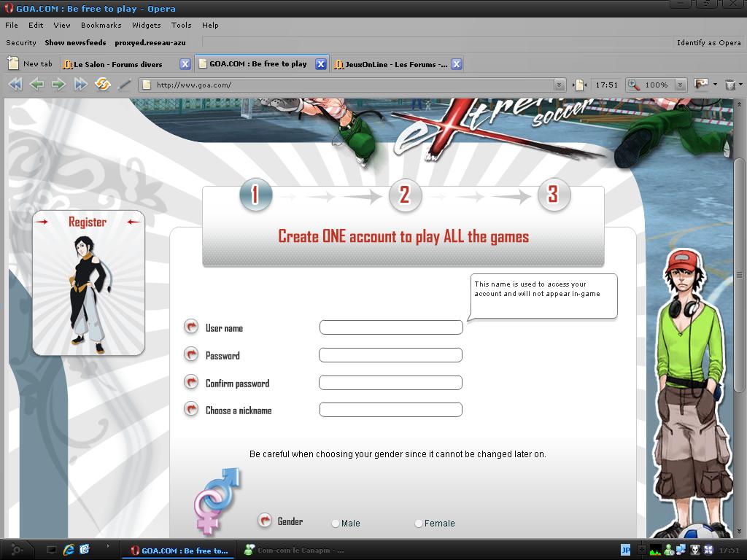Expand the trash can dropdown arrow

click(740, 85)
